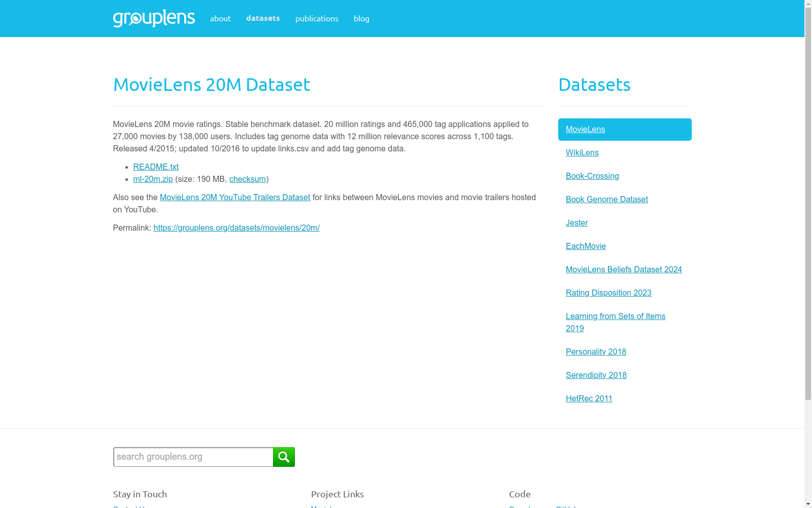Viewport: 812px width, 508px height.
Task: Click the Code footer heading
Action: (520, 494)
